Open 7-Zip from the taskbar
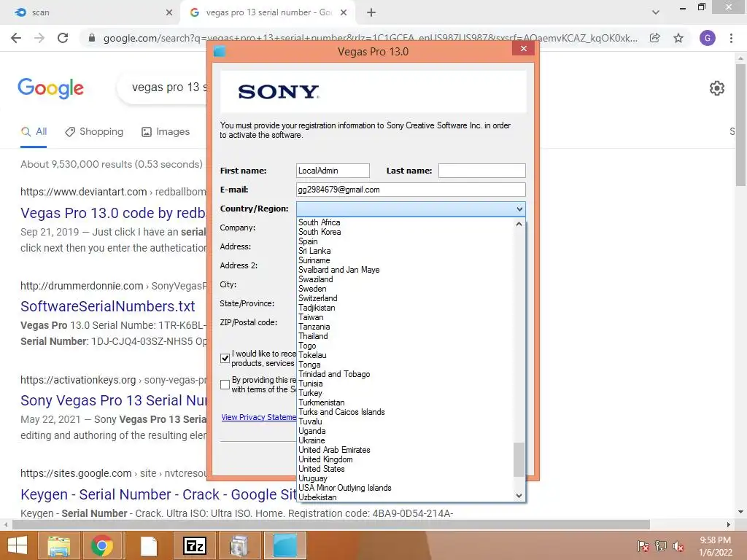 [x=194, y=545]
